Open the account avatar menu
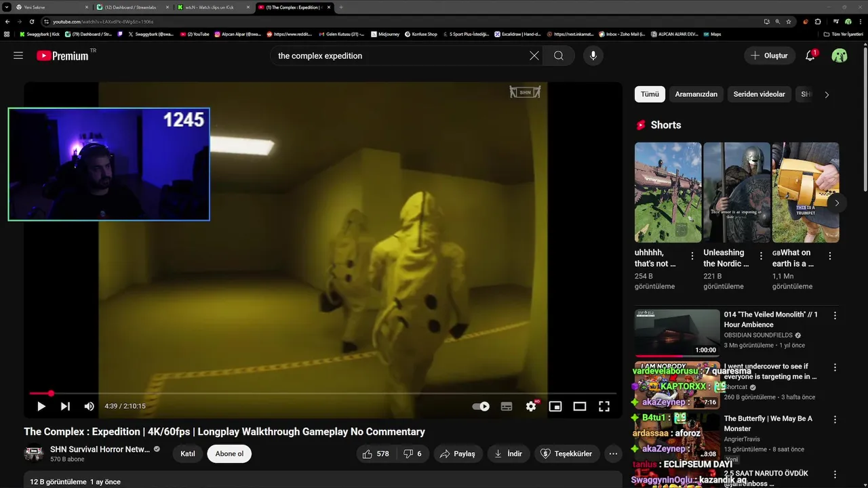This screenshot has width=868, height=488. pyautogui.click(x=840, y=56)
